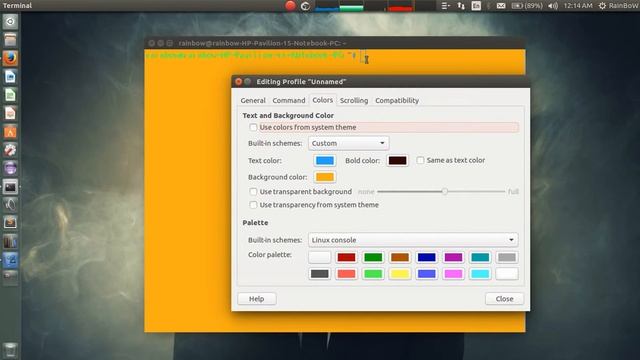Click the Close button in profile dialog

click(504, 299)
